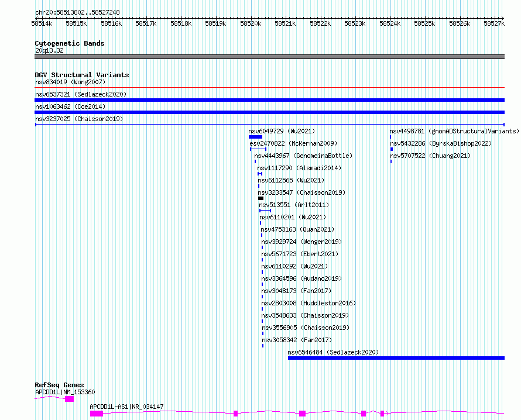Viewport: 521px width, 420px height.
Task: Open nsv3364596 (Audano2019) variant
Action: click(x=301, y=278)
